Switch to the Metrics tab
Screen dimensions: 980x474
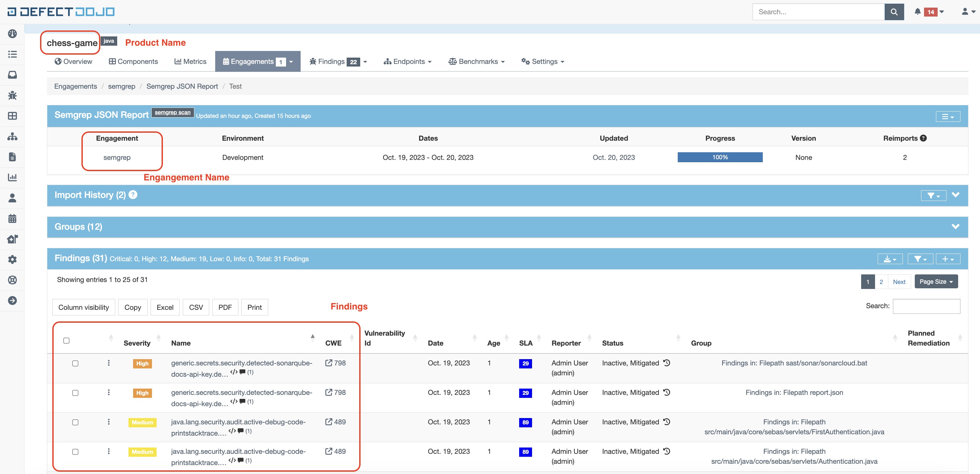(190, 62)
